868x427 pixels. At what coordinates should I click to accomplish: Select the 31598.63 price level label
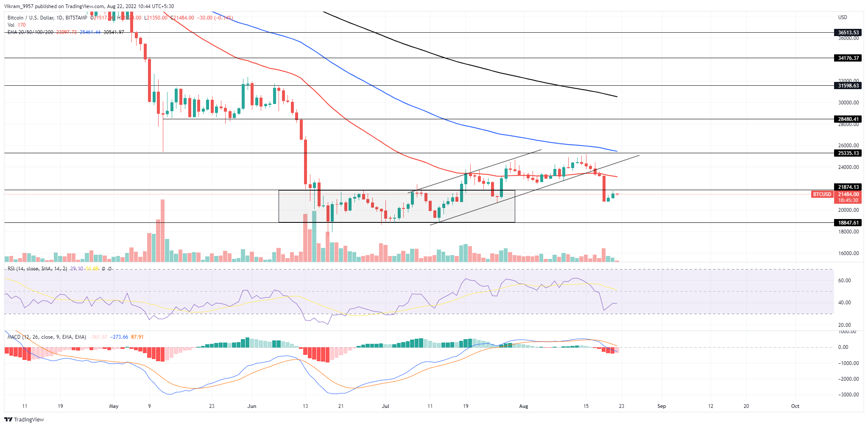(x=848, y=86)
